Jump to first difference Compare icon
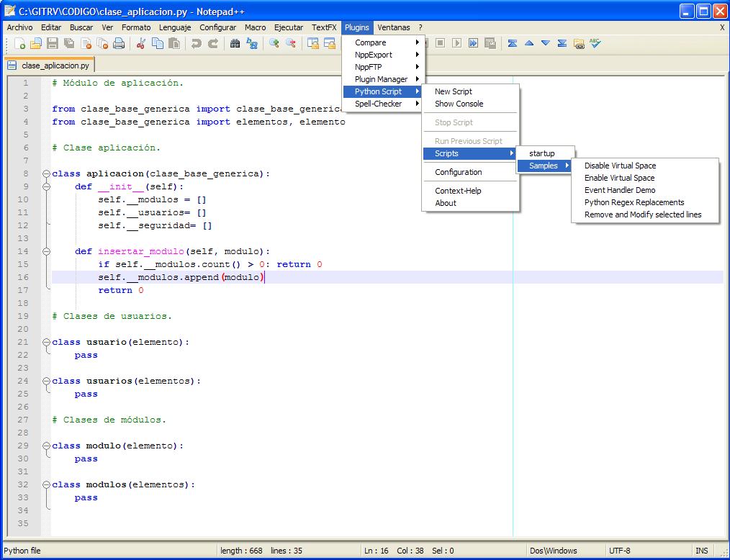730x560 pixels. point(512,43)
